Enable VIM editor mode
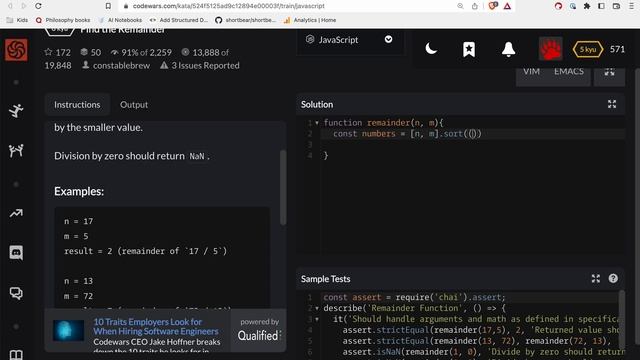This screenshot has height=360, width=640. pyautogui.click(x=531, y=71)
